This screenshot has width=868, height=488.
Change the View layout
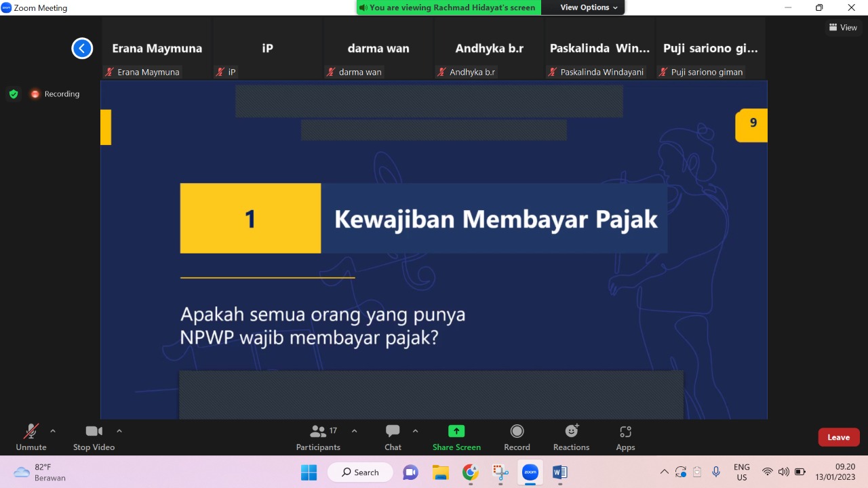tap(843, 28)
